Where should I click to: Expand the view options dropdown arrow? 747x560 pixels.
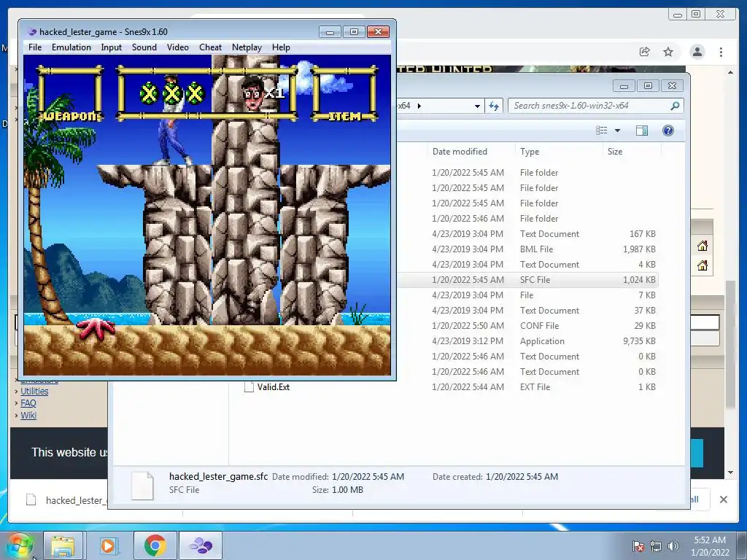(617, 131)
